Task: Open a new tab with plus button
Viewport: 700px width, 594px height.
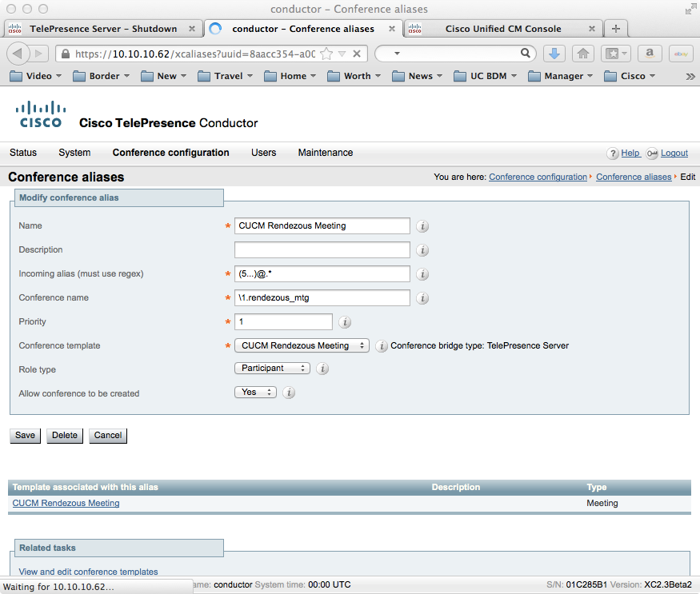Action: pyautogui.click(x=616, y=29)
